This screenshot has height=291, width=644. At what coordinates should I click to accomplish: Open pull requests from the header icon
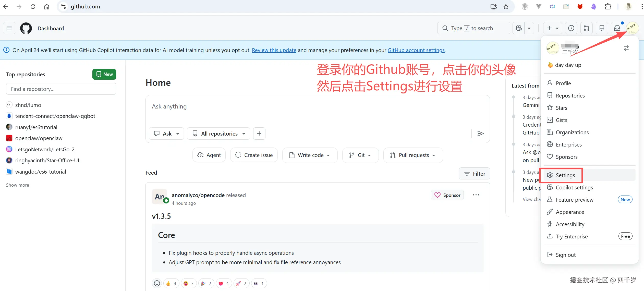click(586, 28)
